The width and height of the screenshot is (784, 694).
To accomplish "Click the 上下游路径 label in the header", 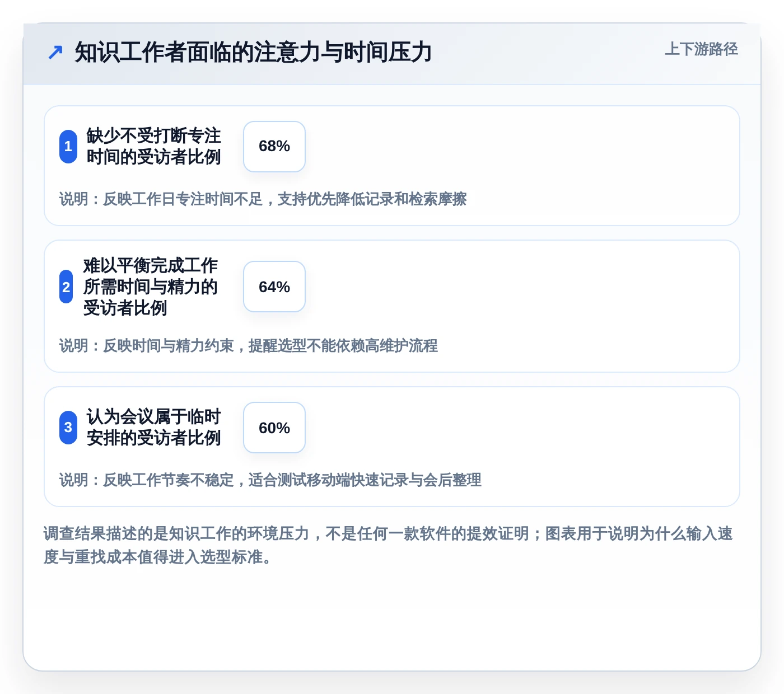I will pyautogui.click(x=701, y=49).
